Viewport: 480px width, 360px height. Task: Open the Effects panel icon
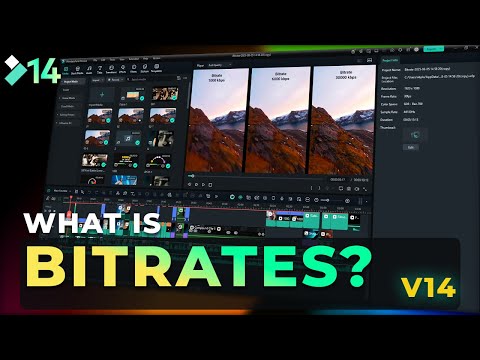122,69
